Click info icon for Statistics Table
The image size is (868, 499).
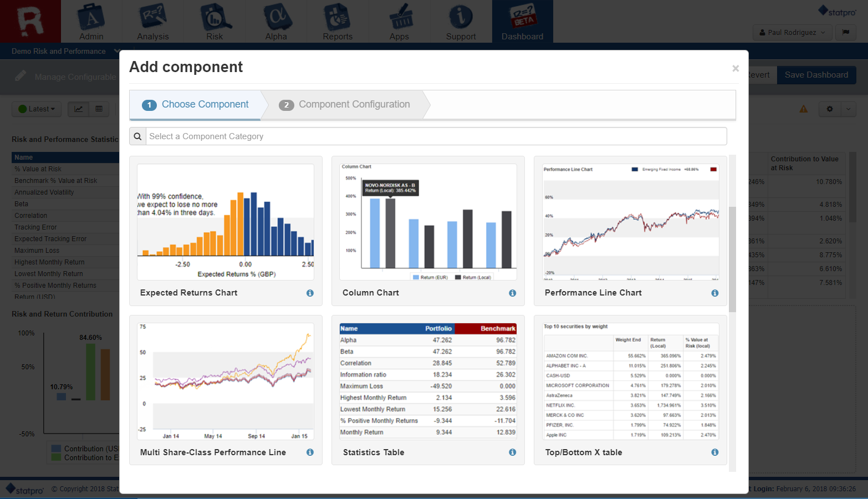[x=512, y=452]
